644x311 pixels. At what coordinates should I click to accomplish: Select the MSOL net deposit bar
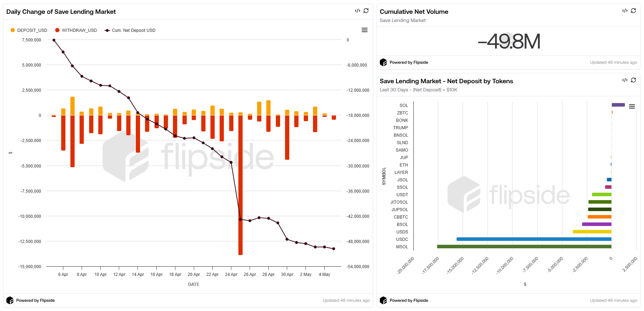pyautogui.click(x=524, y=247)
